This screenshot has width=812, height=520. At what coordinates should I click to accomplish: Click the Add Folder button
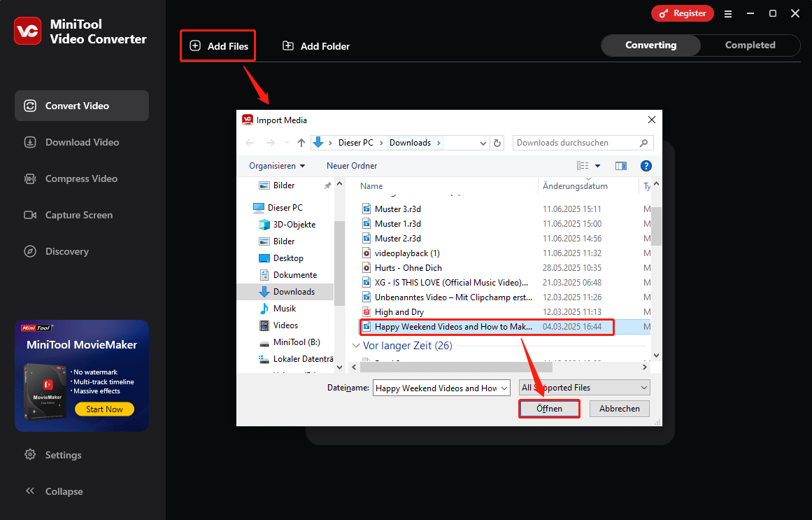pyautogui.click(x=316, y=46)
